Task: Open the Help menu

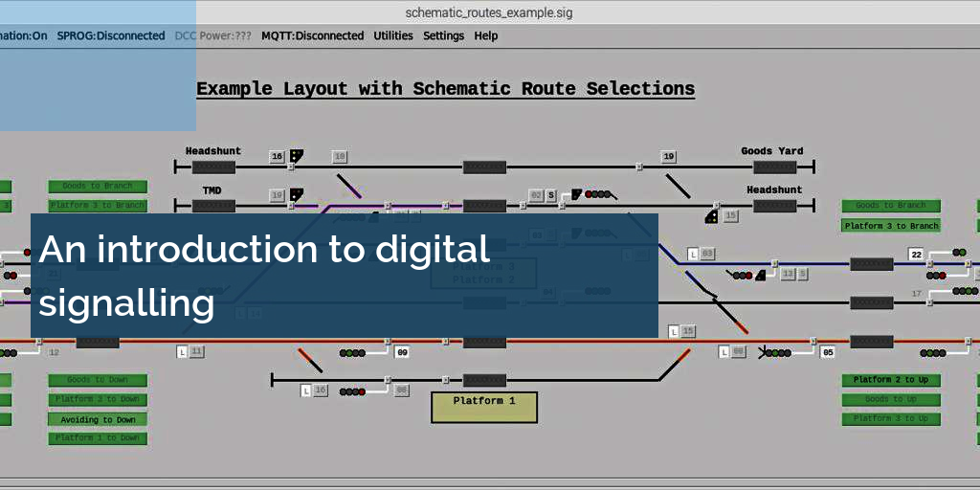Action: coord(486,35)
